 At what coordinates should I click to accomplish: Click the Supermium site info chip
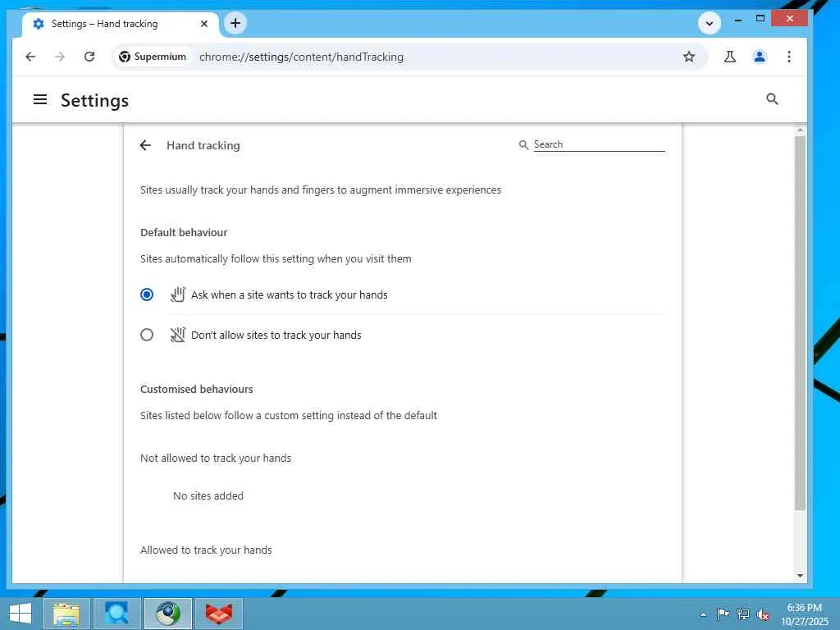coord(153,57)
